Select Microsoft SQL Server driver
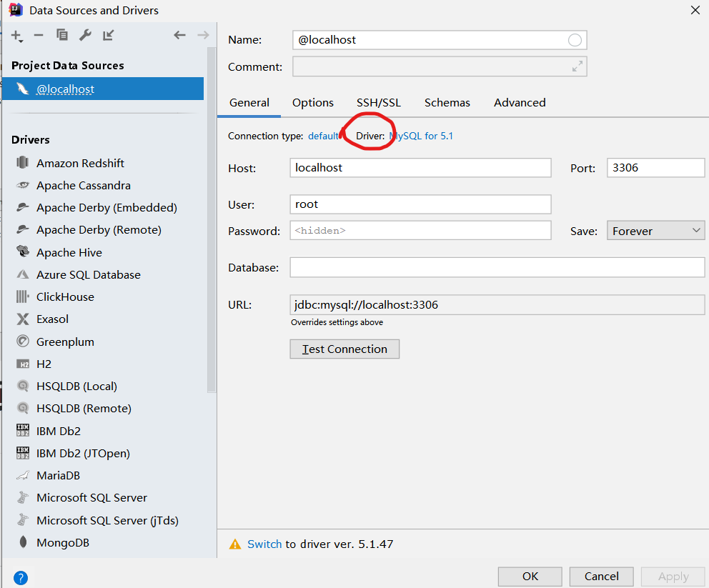 pyautogui.click(x=91, y=497)
